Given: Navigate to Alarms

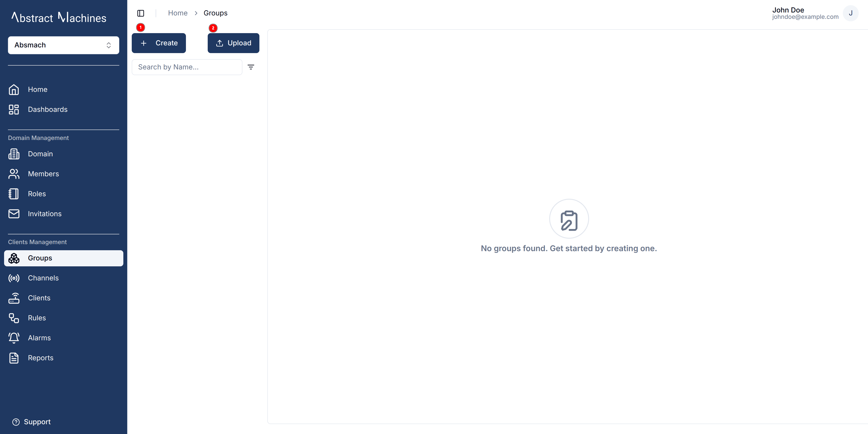Looking at the screenshot, I should [x=63, y=338].
